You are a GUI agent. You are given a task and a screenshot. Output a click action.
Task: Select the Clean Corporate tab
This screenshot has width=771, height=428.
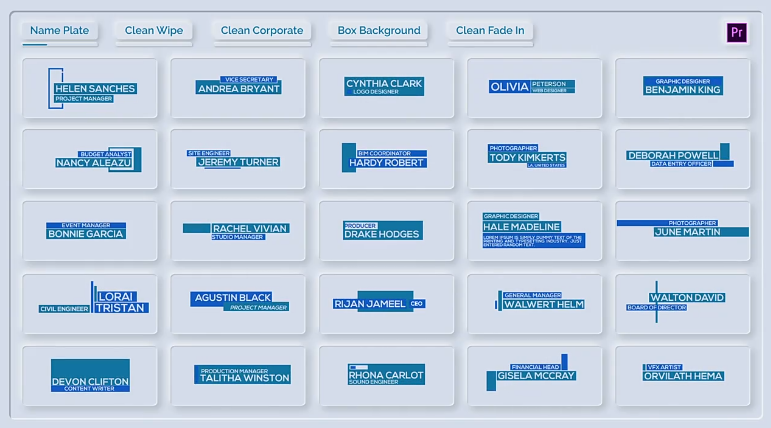[262, 31]
